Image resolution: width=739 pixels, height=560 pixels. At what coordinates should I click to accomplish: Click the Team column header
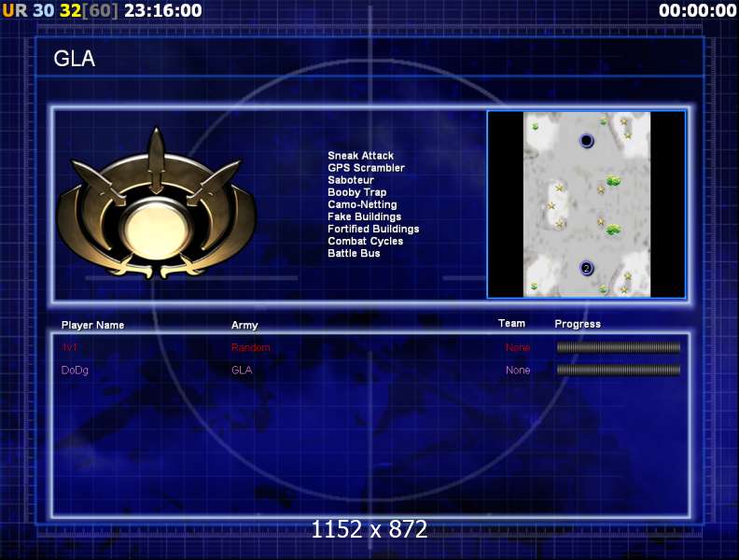pyautogui.click(x=511, y=323)
